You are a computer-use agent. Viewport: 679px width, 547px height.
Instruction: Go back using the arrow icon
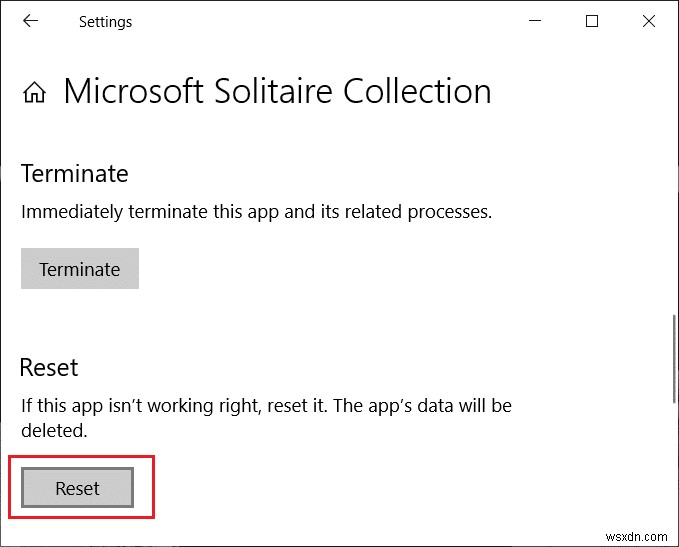[x=30, y=21]
